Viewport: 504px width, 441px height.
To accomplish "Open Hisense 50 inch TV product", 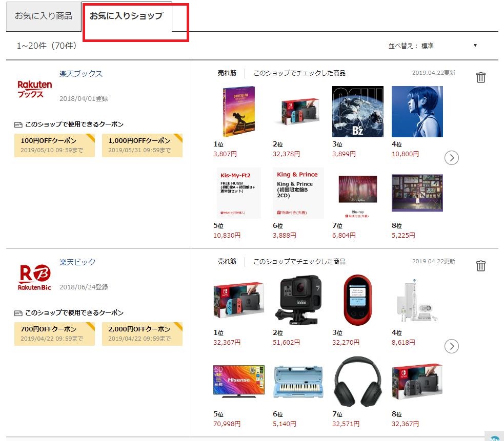I will tap(239, 381).
